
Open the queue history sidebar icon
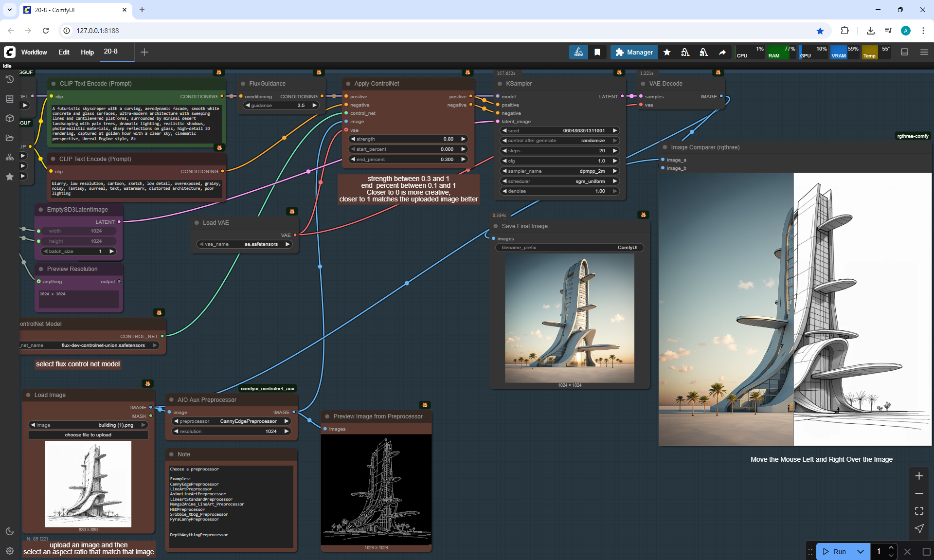coord(9,79)
